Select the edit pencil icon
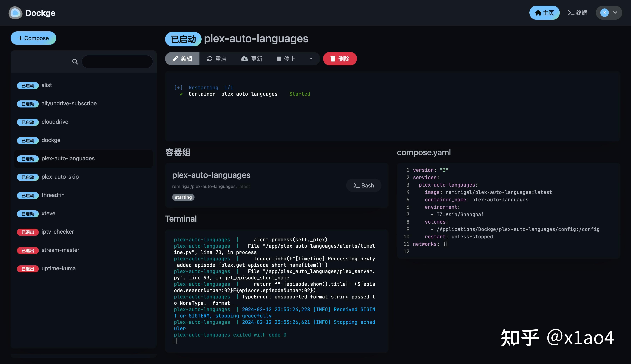The image size is (631, 364). [176, 58]
